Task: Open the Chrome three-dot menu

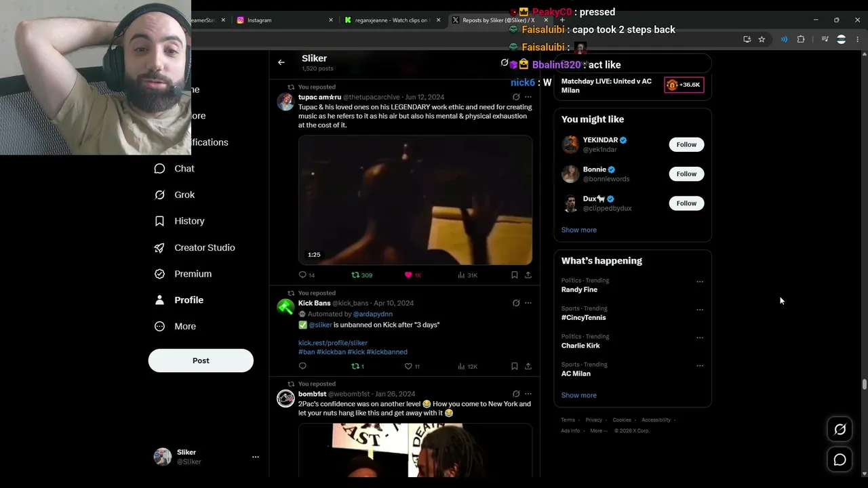Action: [x=857, y=39]
